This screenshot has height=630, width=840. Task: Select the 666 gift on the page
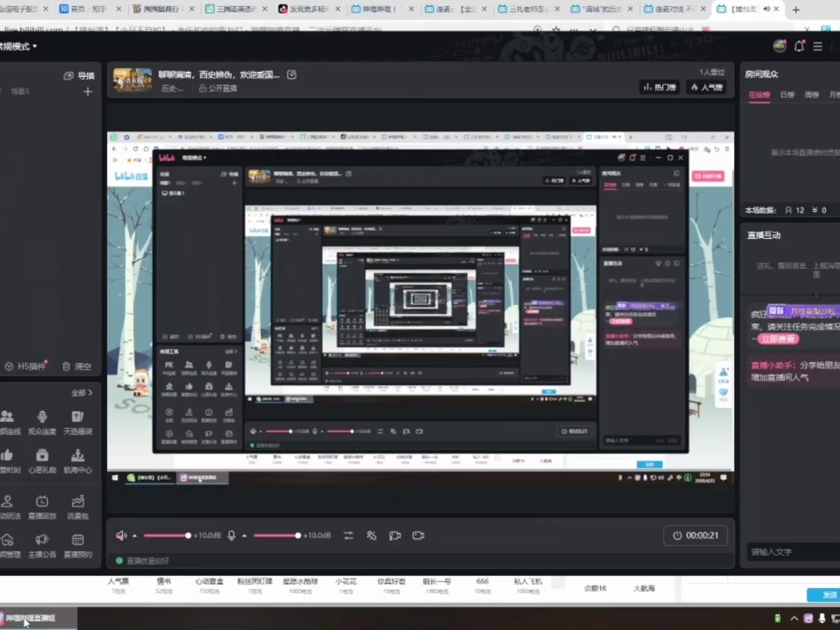click(x=482, y=585)
